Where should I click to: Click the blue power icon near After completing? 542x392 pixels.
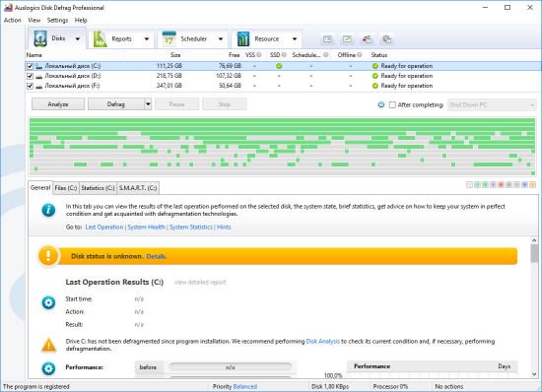[x=381, y=104]
